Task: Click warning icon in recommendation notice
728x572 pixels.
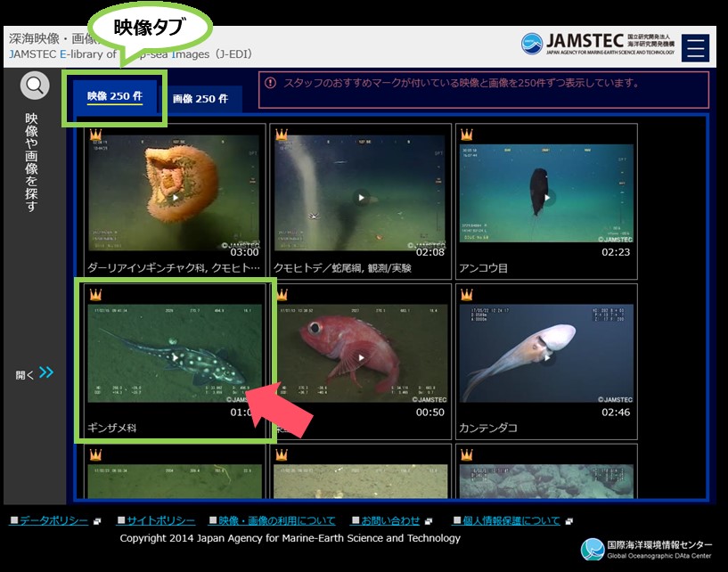Action: click(270, 83)
